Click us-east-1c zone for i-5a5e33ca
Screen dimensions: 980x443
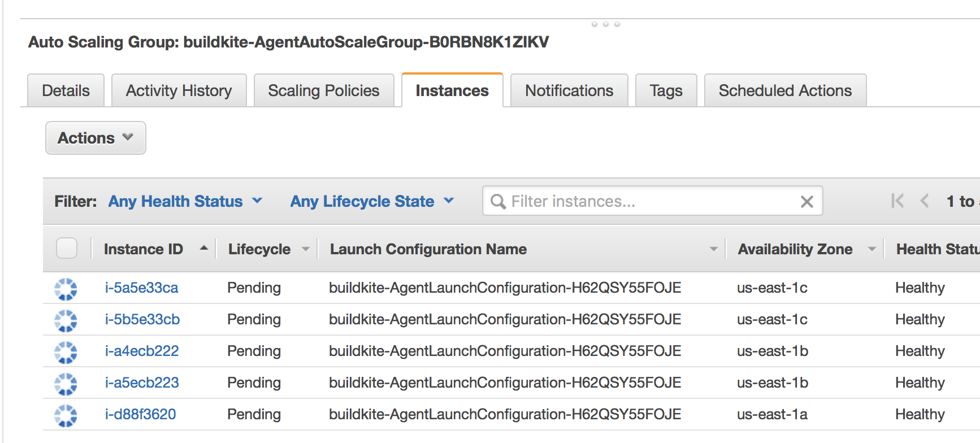[772, 288]
